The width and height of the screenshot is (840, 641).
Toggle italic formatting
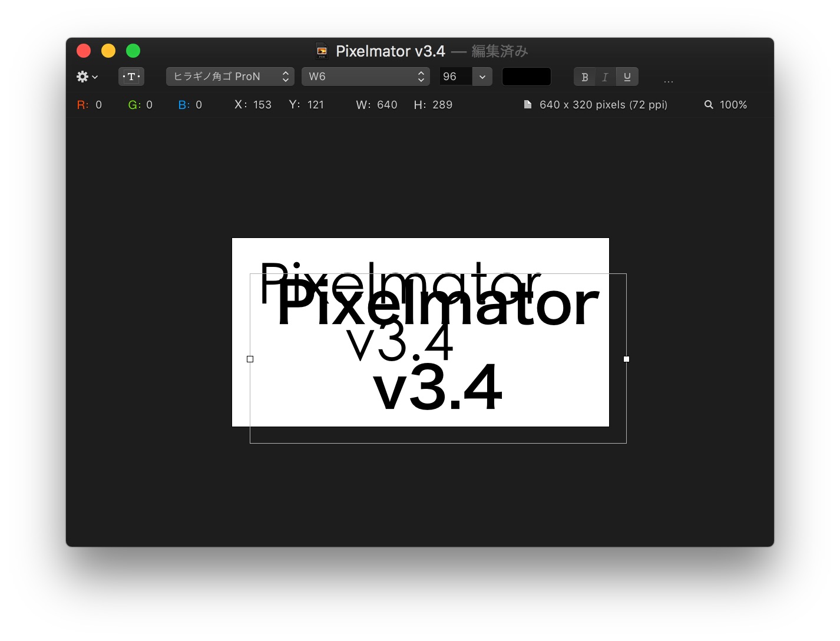coord(605,77)
